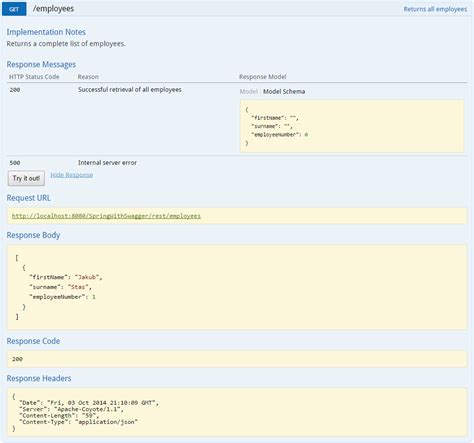
Task: Select the "firstName": "Jakub" line in response body
Action: (66, 277)
